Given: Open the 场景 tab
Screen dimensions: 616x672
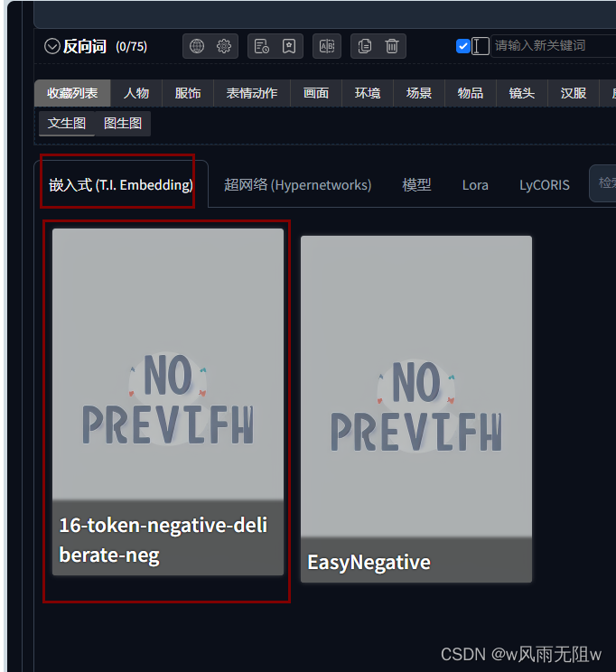Looking at the screenshot, I should 419,93.
